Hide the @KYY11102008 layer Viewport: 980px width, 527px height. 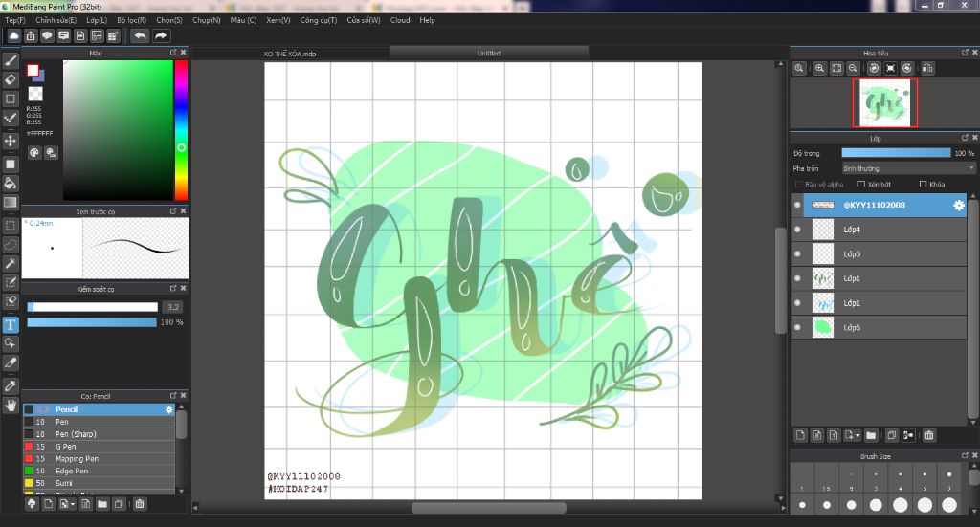797,205
